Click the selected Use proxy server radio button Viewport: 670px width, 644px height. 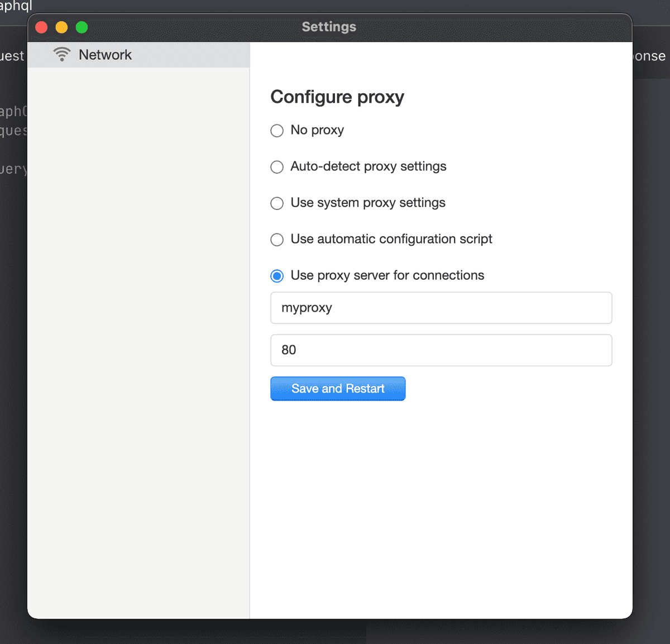[277, 276]
